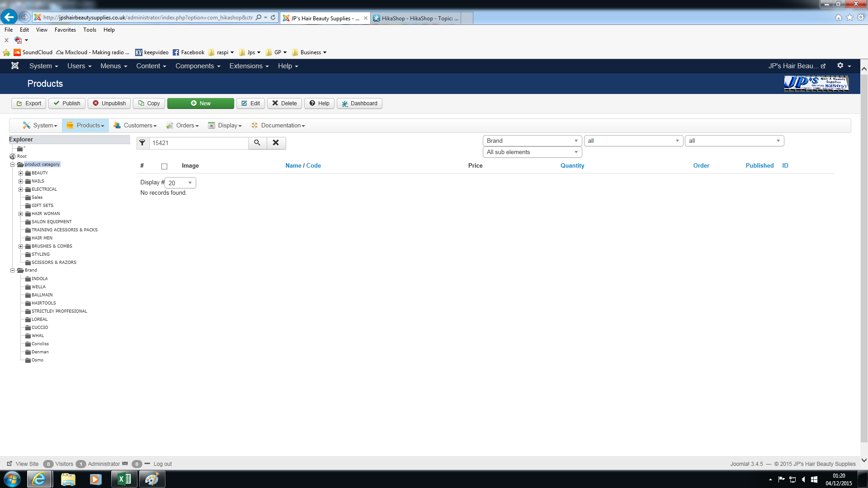Screen dimensions: 868x488
Task: Click the green New button
Action: pyautogui.click(x=200, y=103)
